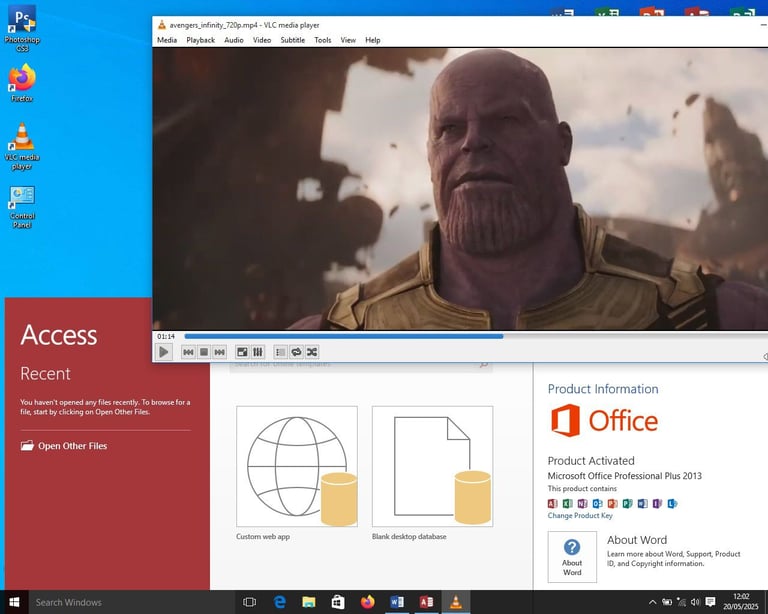Open the VLC Playback menu

coord(200,40)
